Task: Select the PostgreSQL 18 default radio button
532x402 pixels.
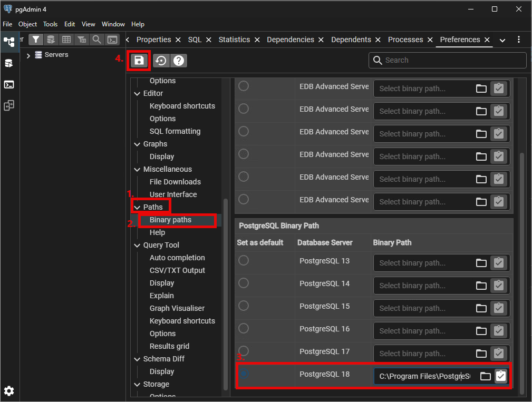Action: [x=244, y=374]
